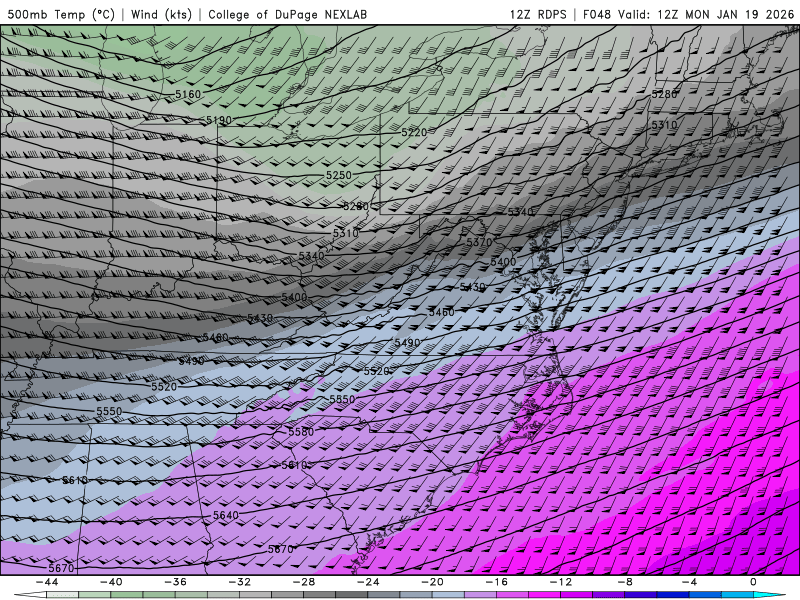The width and height of the screenshot is (800, 600).
Task: Click the 'Wind (kts)' header label
Action: coord(161,14)
